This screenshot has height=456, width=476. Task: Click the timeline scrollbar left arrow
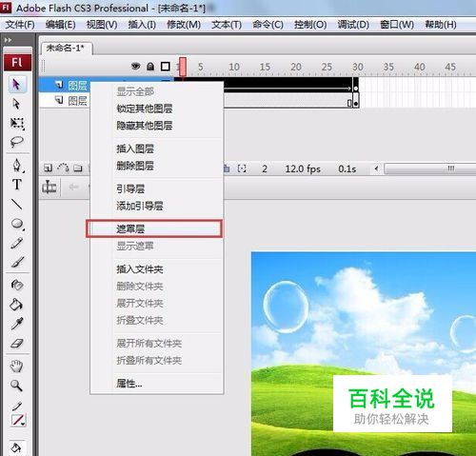click(x=376, y=169)
